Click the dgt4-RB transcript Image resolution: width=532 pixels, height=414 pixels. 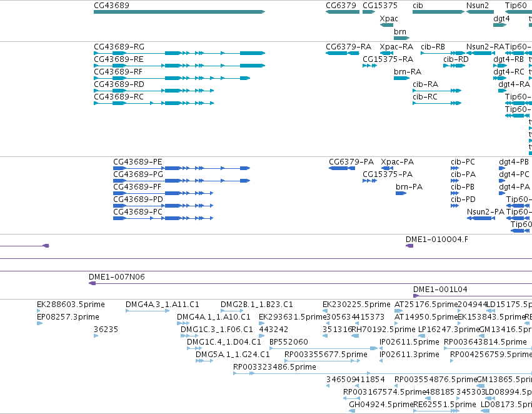pos(499,66)
